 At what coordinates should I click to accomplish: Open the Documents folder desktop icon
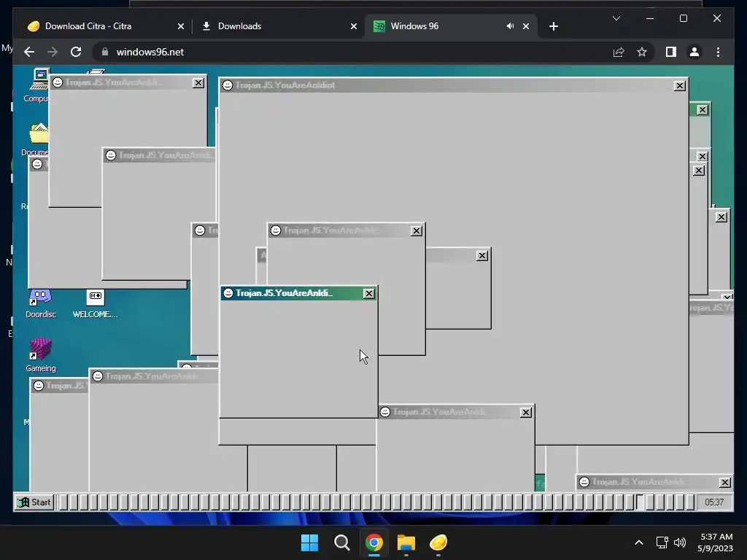[36, 140]
